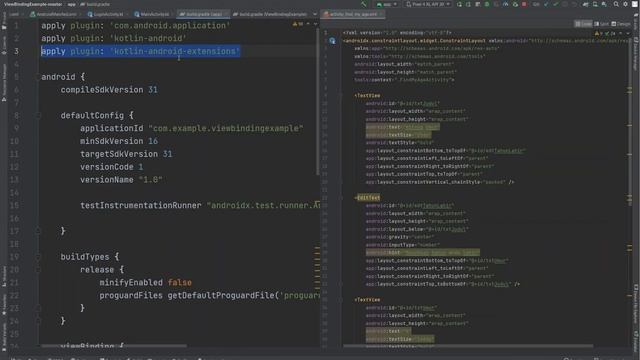Image resolution: width=640 pixels, height=360 pixels.
Task: Click the Profile app icon
Action: coord(506,4)
